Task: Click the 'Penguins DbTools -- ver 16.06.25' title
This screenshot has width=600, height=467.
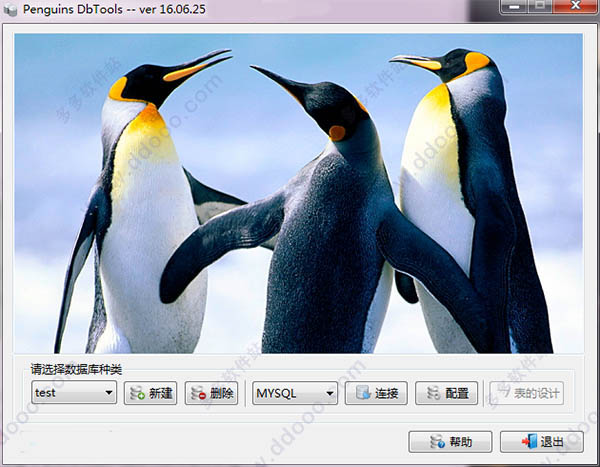Action: 114,9
